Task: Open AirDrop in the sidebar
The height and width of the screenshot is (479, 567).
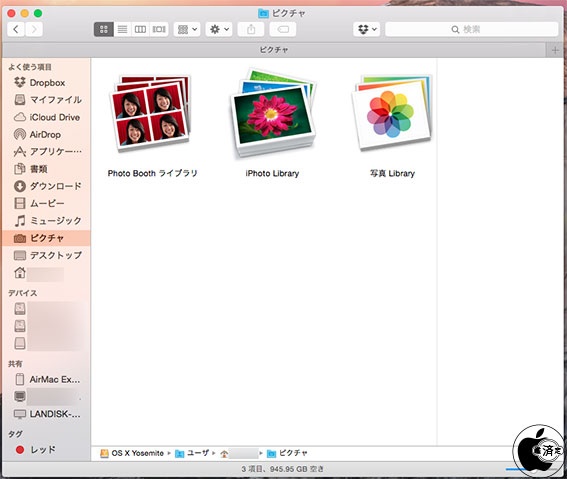Action: coord(46,134)
